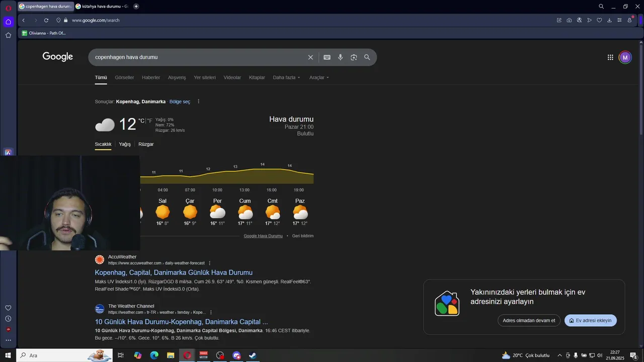Switch to the Haberler tab
Screen dimensions: 644x362
click(151, 77)
